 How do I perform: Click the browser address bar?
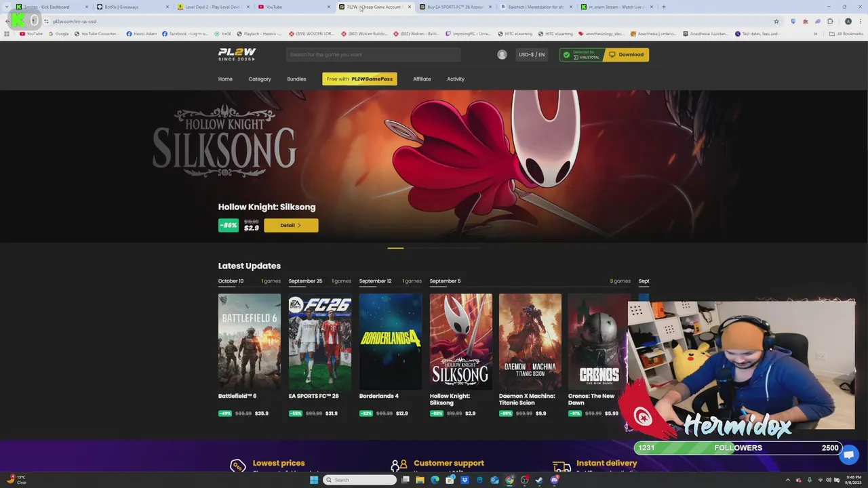click(407, 21)
